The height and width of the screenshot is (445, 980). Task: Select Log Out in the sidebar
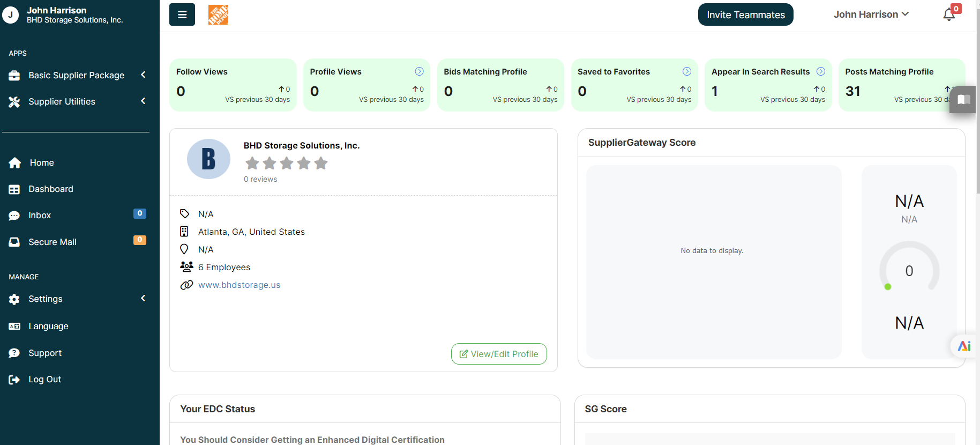pos(44,379)
